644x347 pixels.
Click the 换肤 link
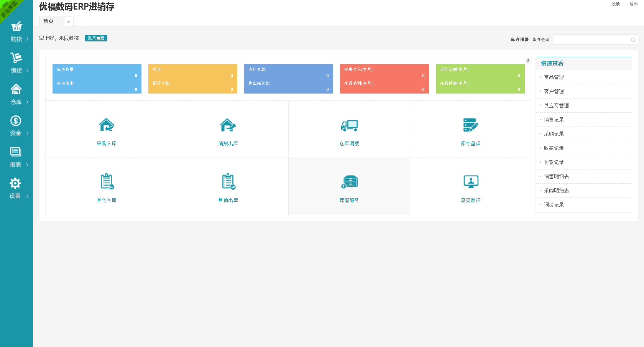pyautogui.click(x=616, y=4)
